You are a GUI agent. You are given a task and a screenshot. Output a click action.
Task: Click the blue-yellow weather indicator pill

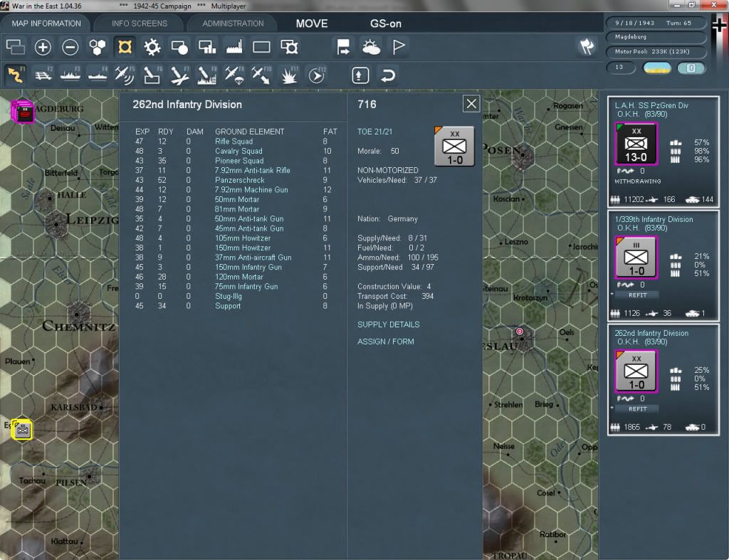[657, 68]
